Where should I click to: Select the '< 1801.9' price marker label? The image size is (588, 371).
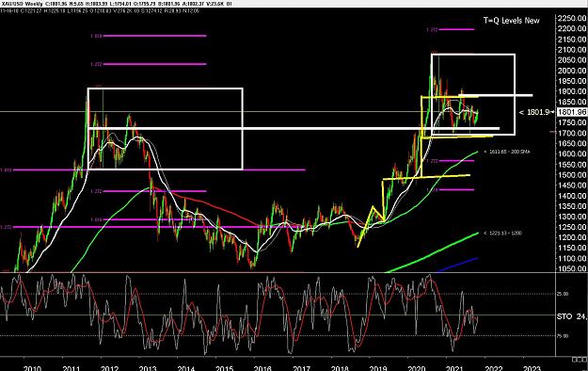[x=534, y=112]
